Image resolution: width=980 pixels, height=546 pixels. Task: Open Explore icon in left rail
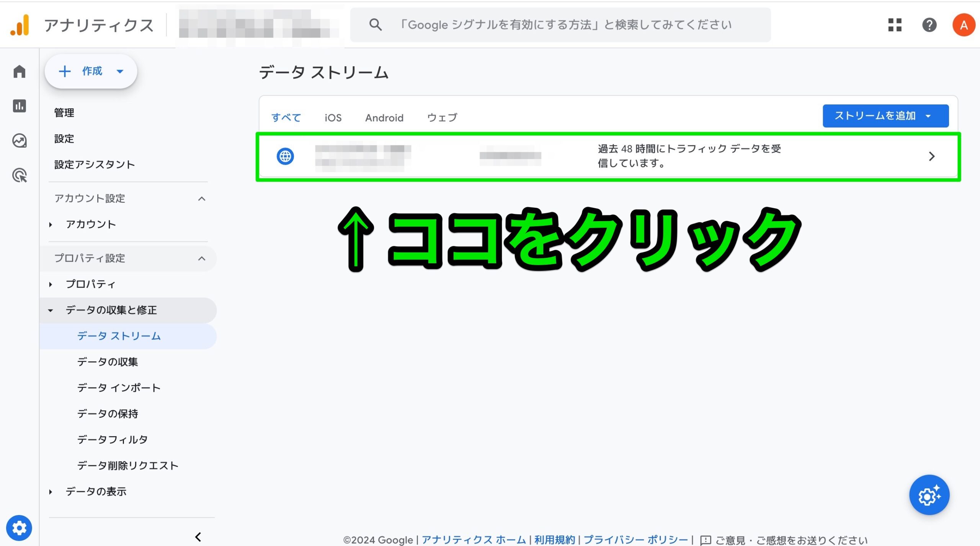[x=19, y=140]
